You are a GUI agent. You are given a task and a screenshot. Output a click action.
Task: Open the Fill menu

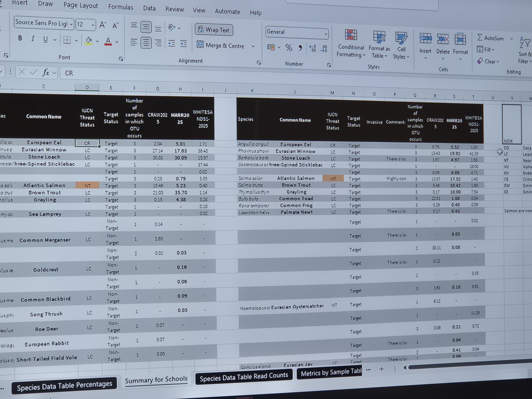485,50
